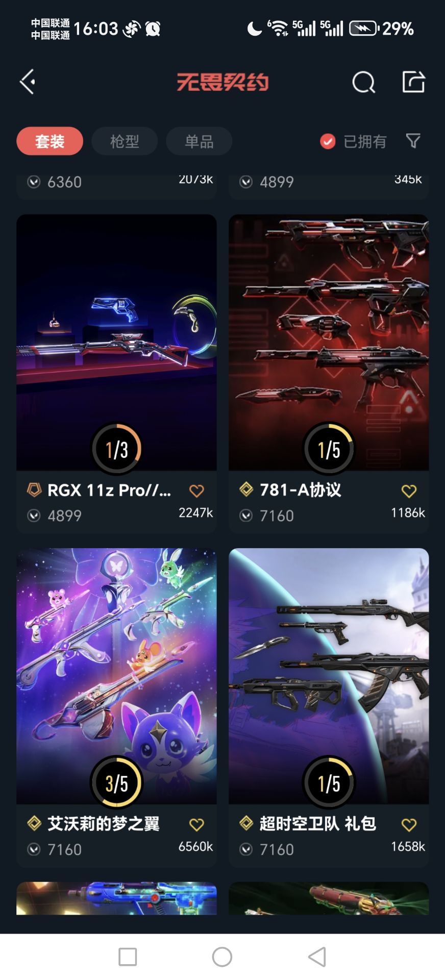
Task: Open 艾沃莉的梦之翼 bundle title
Action: click(104, 824)
